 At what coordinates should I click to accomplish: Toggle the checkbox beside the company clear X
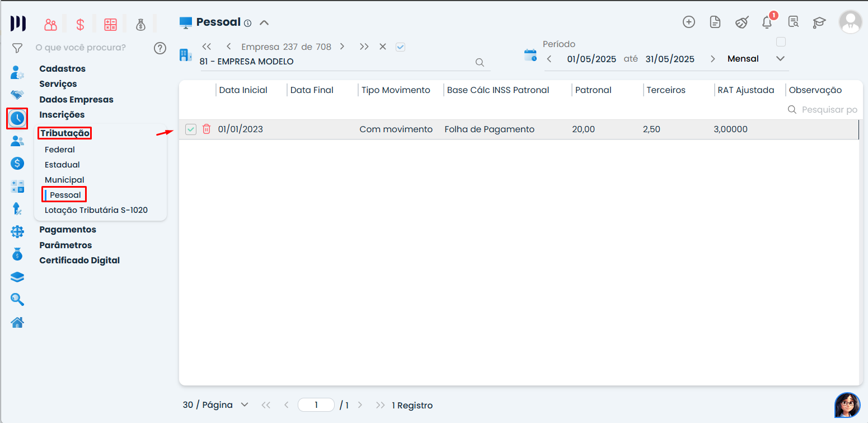click(400, 47)
